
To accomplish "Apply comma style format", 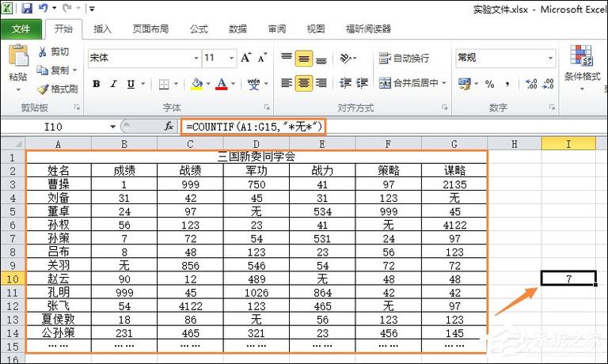I will tap(507, 84).
